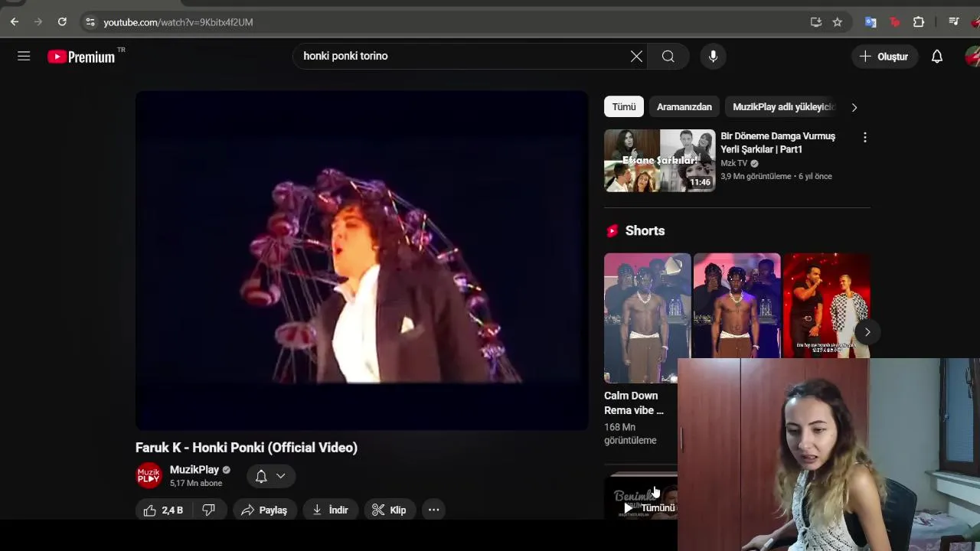The width and height of the screenshot is (980, 551).
Task: Click the Calm Down Rema vibe title
Action: pyautogui.click(x=634, y=403)
